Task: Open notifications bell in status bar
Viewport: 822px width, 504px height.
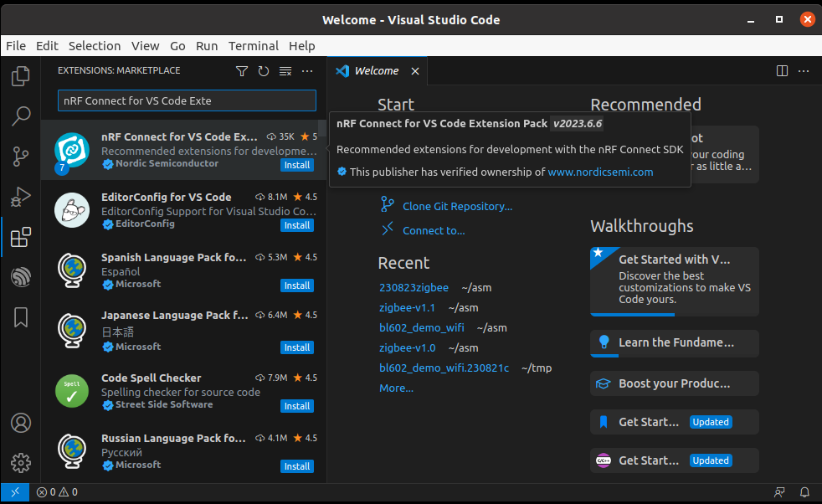Action: click(804, 492)
